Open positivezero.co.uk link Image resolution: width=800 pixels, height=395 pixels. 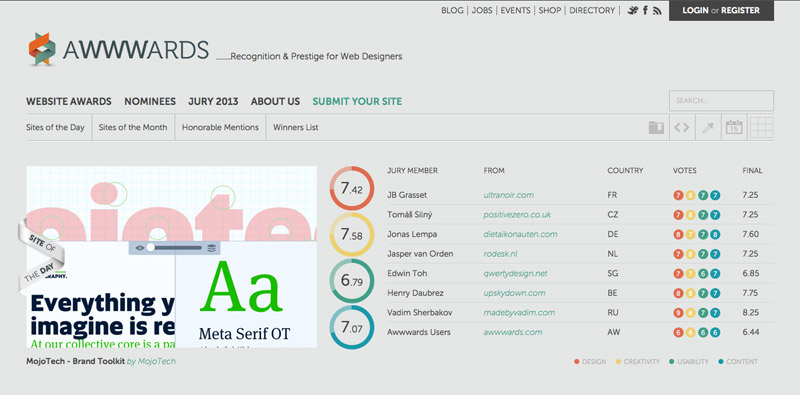[517, 215]
